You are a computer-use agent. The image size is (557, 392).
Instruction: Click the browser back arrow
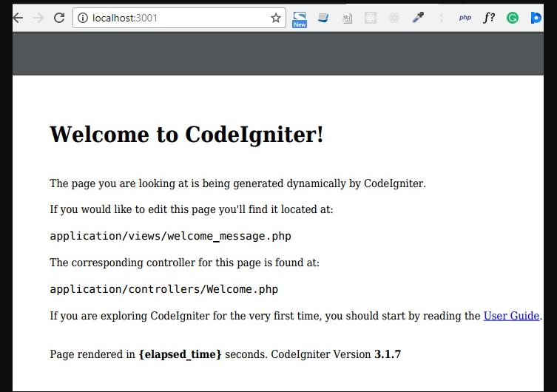pyautogui.click(x=18, y=18)
